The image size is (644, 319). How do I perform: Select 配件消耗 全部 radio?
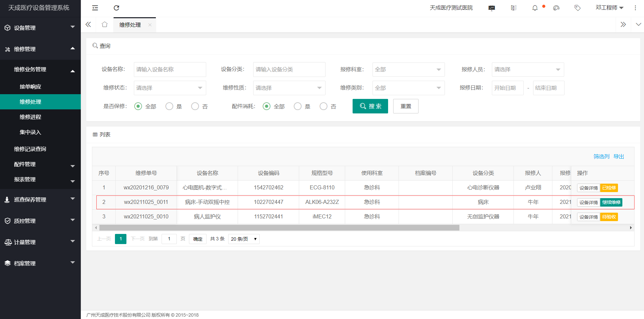point(266,106)
